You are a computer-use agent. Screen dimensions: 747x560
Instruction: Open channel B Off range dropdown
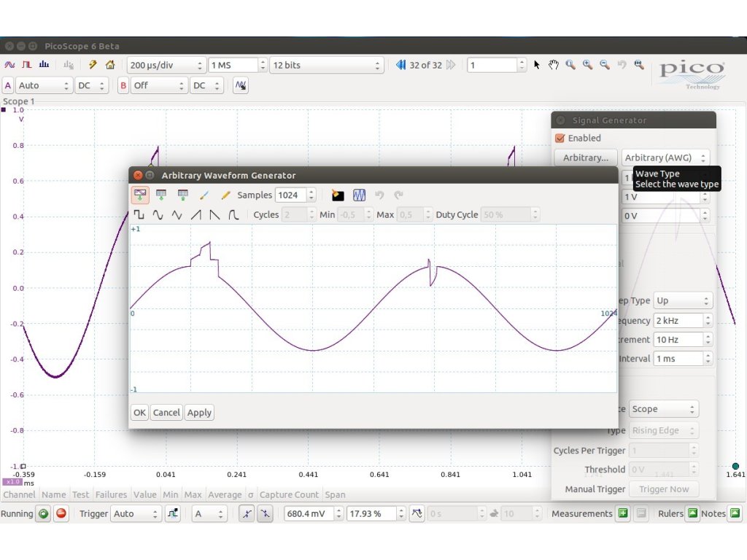tap(158, 86)
